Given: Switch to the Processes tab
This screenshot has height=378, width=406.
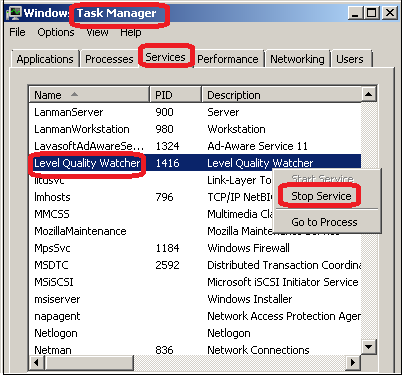Looking at the screenshot, I should (x=109, y=59).
